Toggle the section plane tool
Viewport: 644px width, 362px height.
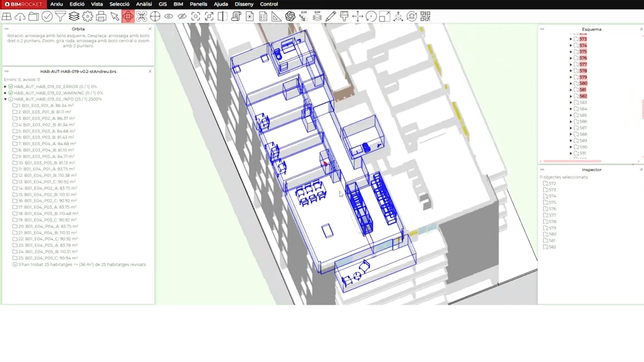click(x=222, y=16)
